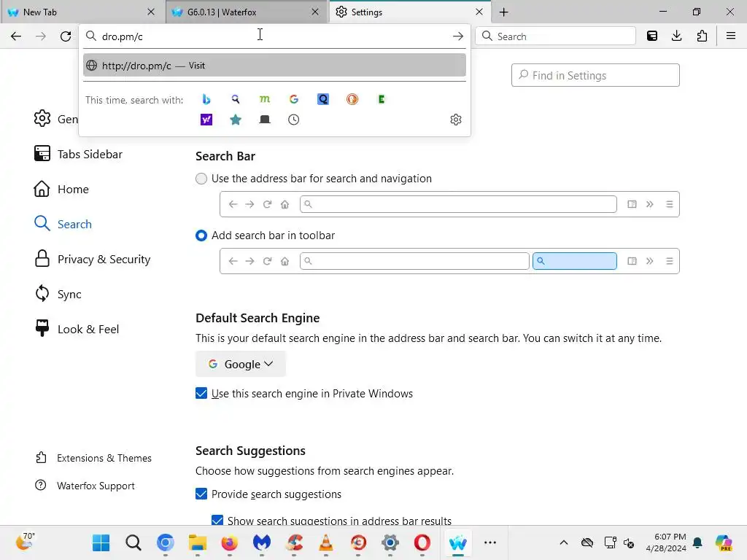Search this time with Mojeek engine icon
Screen dimensions: 747x560
point(264,99)
